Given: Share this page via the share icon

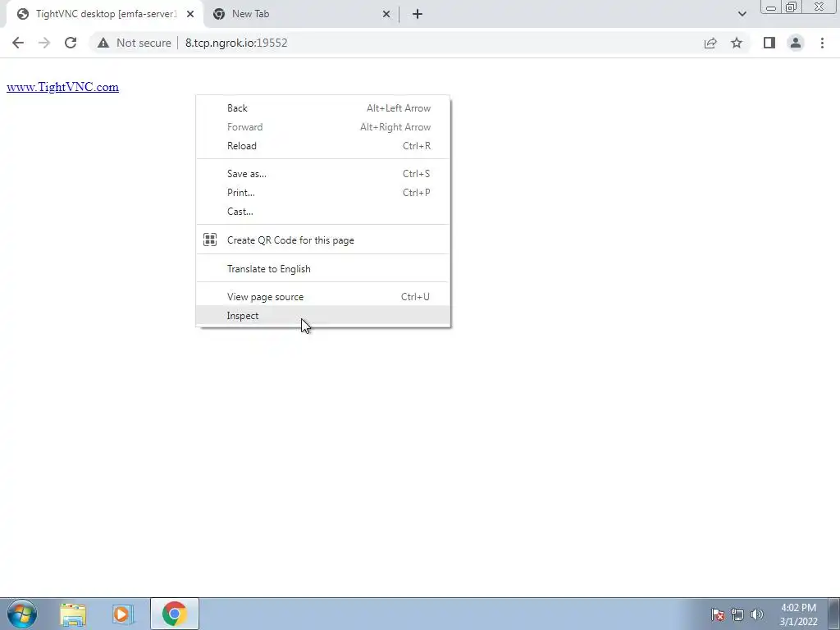Looking at the screenshot, I should [x=710, y=43].
